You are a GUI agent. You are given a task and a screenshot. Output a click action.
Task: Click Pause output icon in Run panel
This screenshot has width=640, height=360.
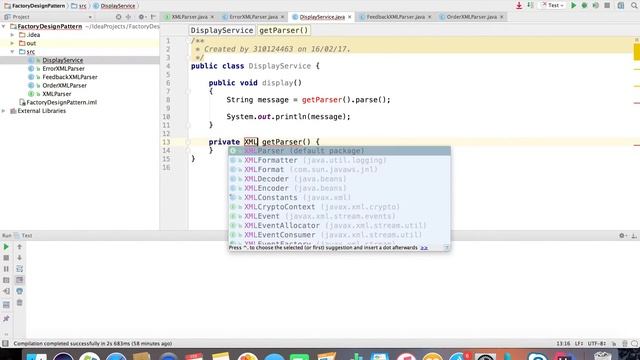(6, 269)
